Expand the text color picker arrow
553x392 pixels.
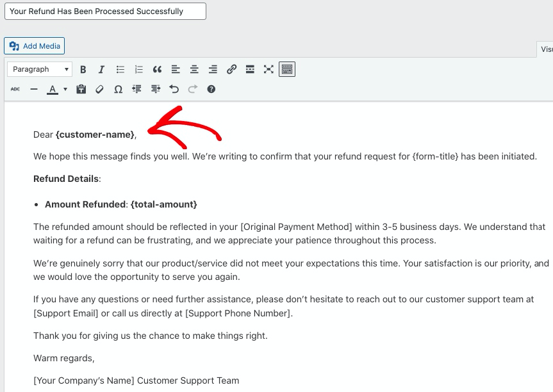pyautogui.click(x=65, y=89)
